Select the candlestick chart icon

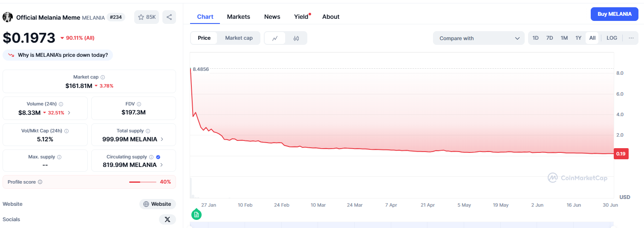296,38
